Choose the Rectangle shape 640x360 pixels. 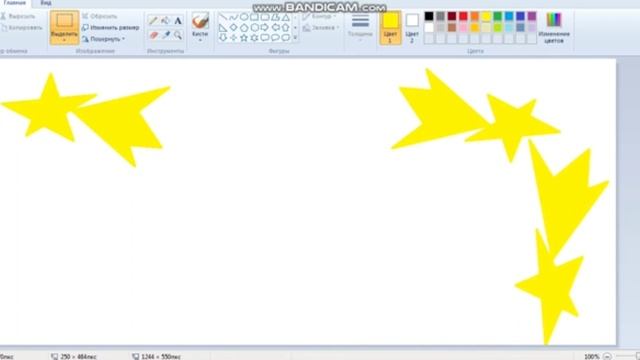point(255,17)
